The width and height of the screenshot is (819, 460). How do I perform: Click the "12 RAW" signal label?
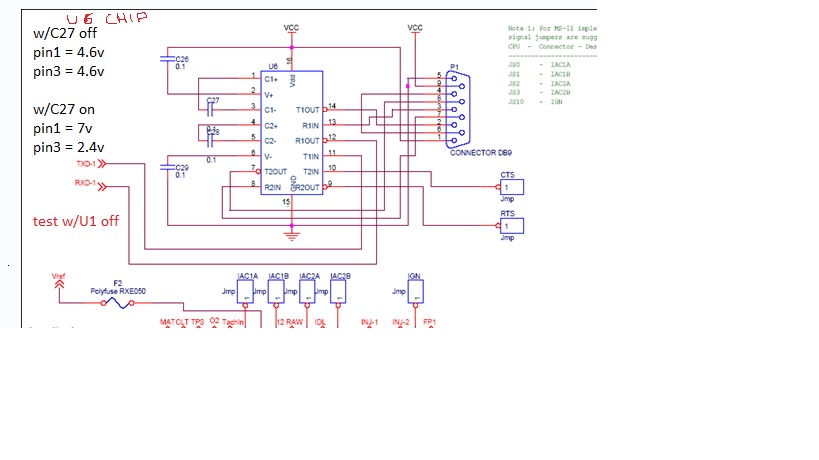(x=290, y=322)
